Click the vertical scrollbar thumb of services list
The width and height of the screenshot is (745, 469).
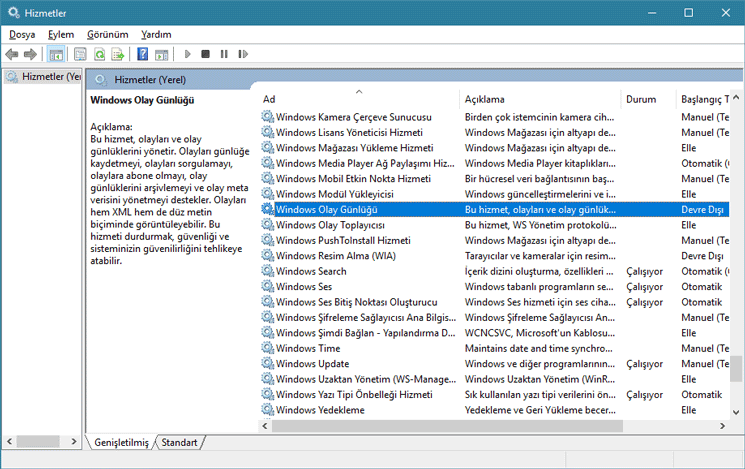click(736, 368)
